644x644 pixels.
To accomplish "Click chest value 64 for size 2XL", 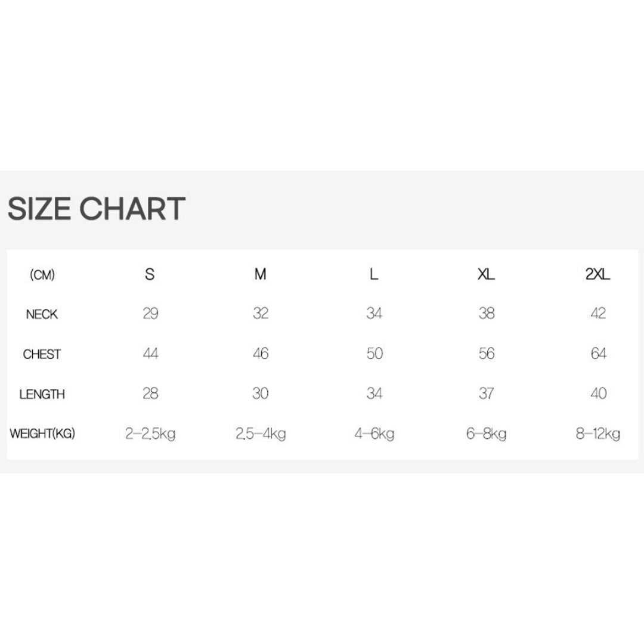I will [598, 354].
